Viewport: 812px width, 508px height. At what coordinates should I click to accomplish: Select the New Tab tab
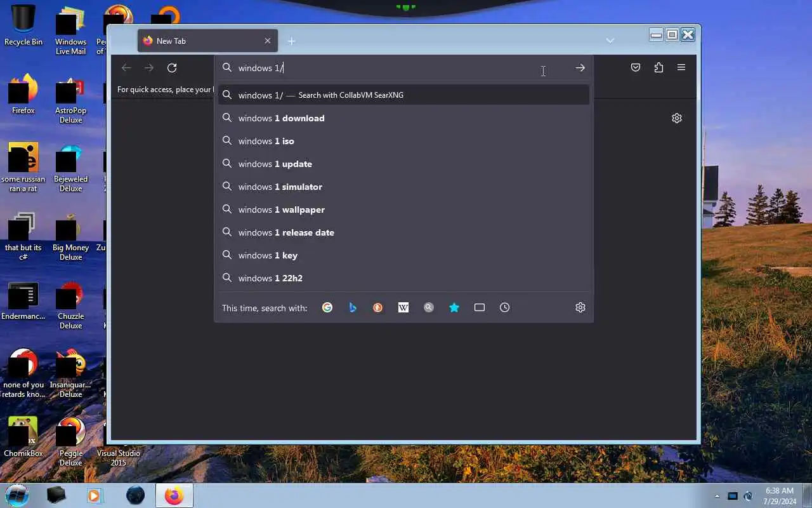(x=207, y=41)
